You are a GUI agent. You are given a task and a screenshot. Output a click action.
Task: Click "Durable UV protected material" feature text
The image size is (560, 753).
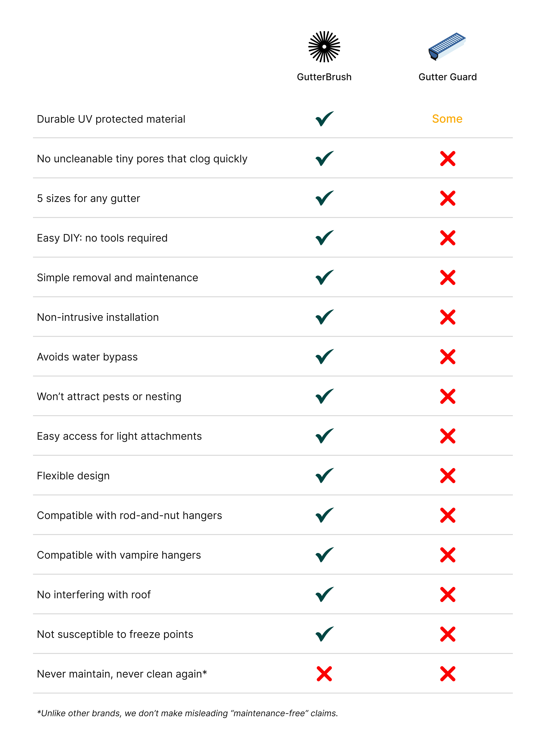[x=111, y=119]
